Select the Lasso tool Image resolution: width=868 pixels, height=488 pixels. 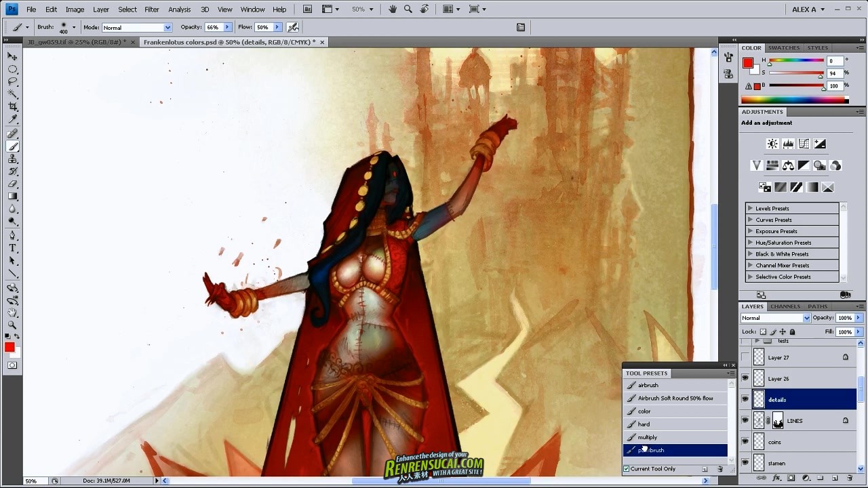tap(12, 82)
